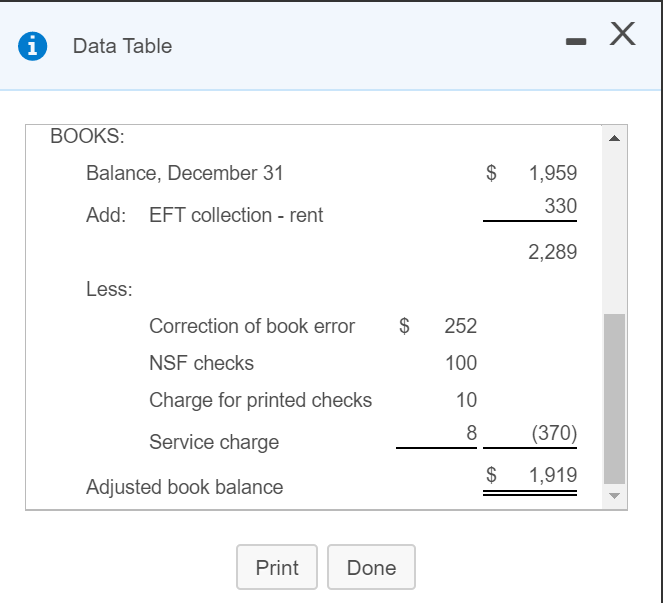This screenshot has height=603, width=663.
Task: Select the Data Table title text
Action: point(122,46)
